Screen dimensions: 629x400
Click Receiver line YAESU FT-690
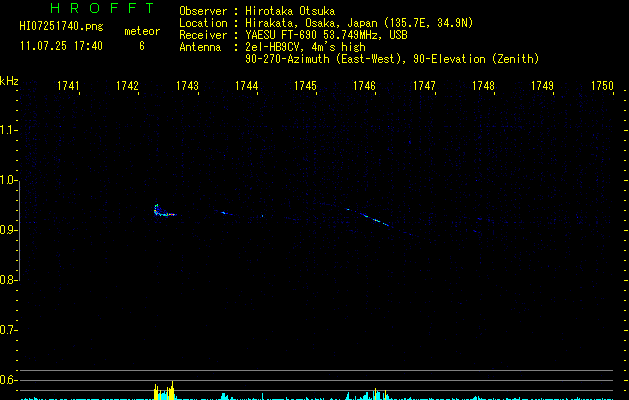tap(293, 35)
